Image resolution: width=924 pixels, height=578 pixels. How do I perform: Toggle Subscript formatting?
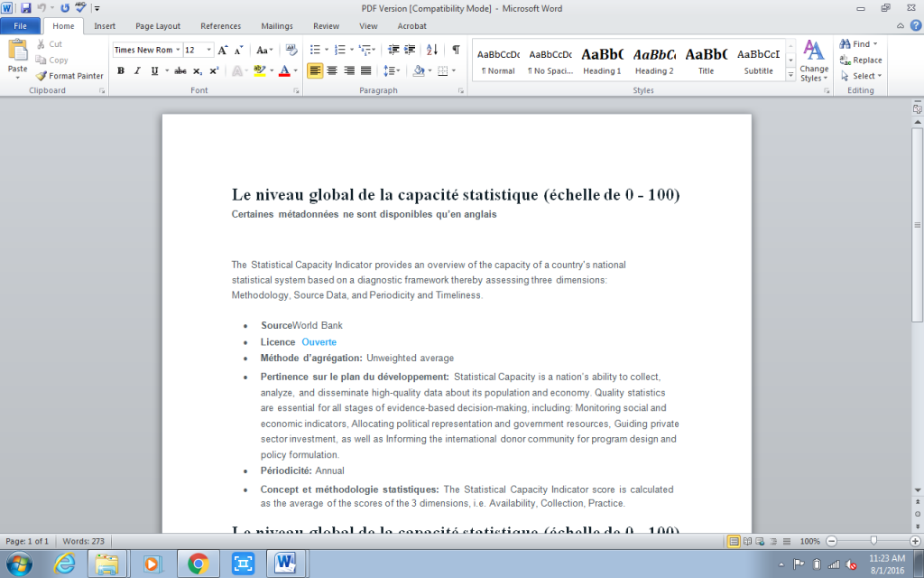[x=198, y=70]
